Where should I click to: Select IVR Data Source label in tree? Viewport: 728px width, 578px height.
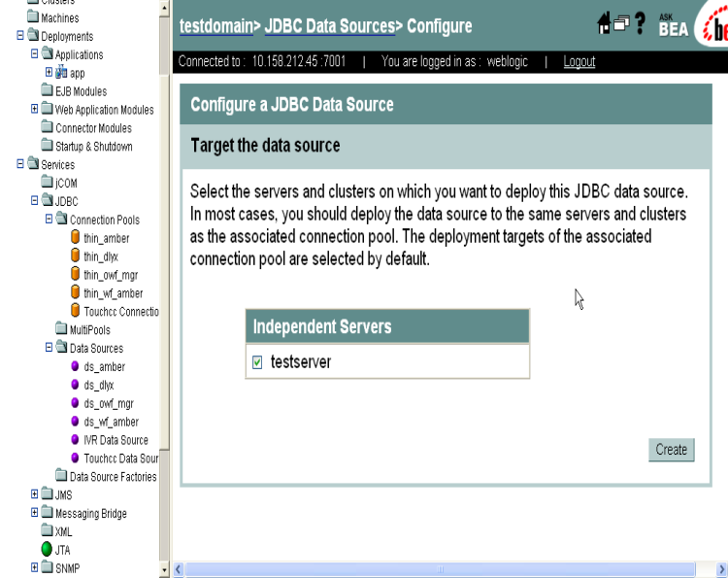click(x=116, y=440)
